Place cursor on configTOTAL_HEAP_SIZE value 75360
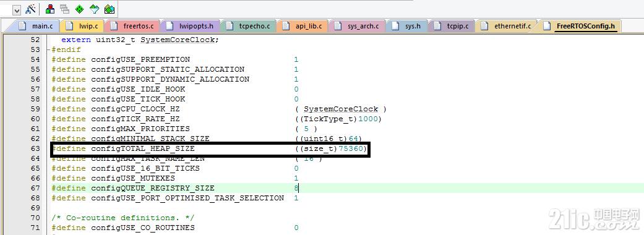The height and width of the screenshot is (235, 644). pyautogui.click(x=351, y=148)
